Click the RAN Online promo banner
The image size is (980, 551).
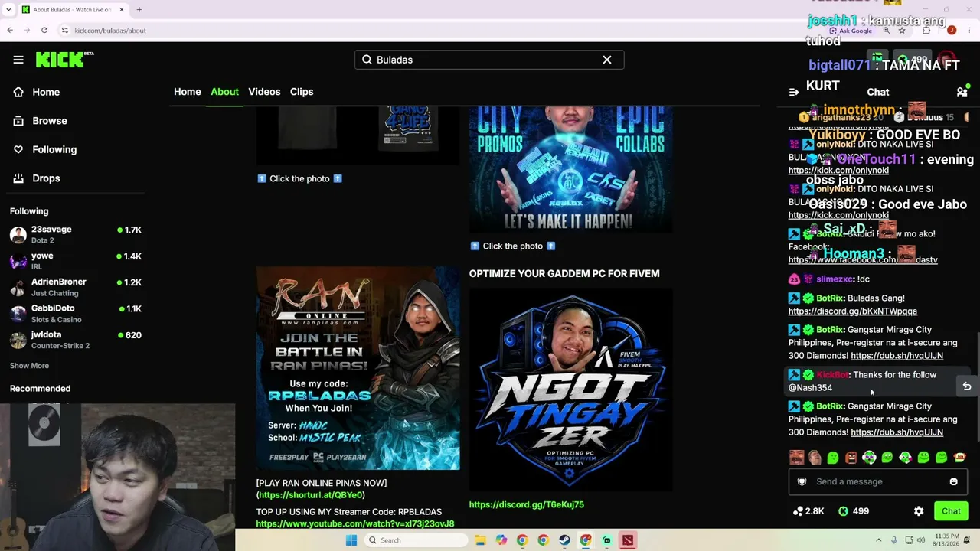358,368
